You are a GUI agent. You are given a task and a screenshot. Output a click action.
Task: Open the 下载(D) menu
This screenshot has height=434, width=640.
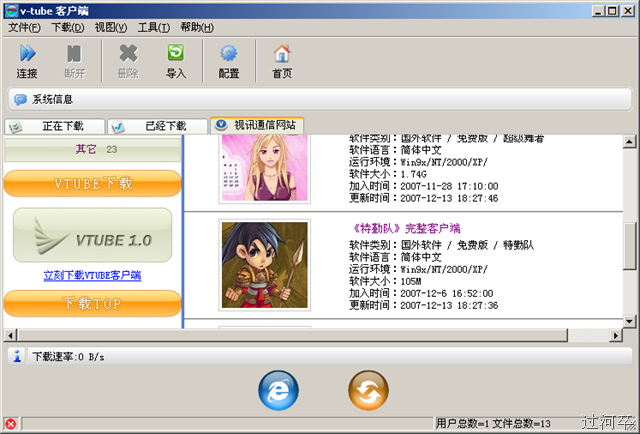point(68,27)
